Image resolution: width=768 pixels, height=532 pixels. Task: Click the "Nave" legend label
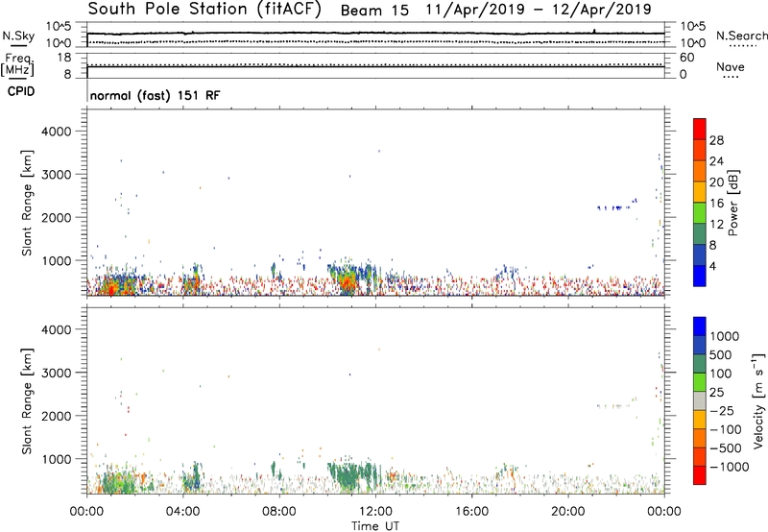tap(731, 67)
